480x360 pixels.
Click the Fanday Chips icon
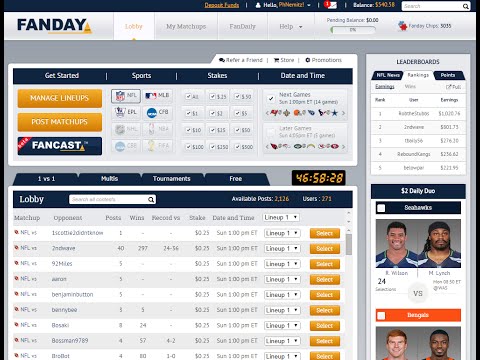(x=403, y=26)
